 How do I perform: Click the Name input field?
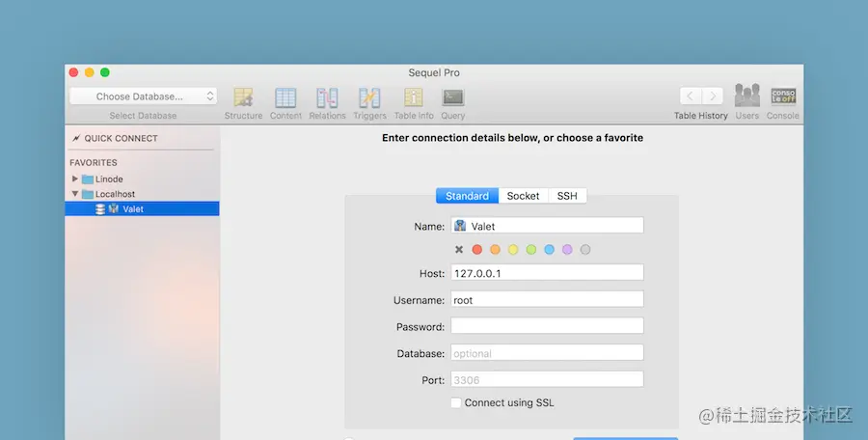(547, 226)
